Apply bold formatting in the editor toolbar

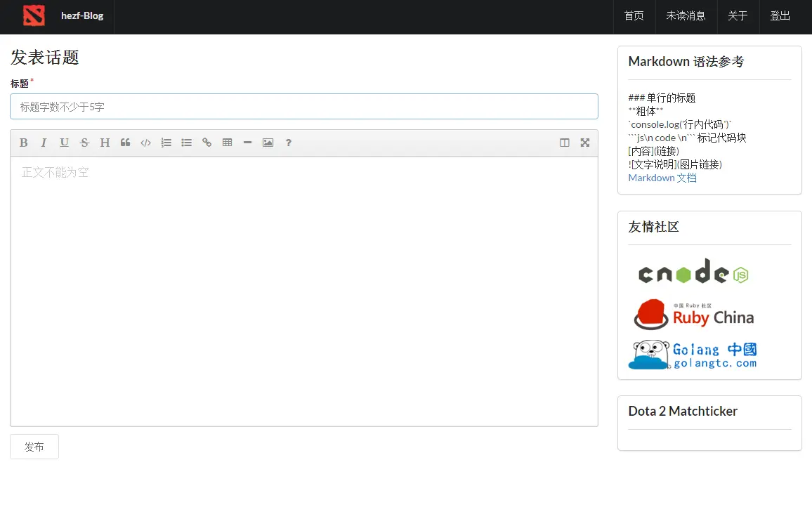coord(23,143)
